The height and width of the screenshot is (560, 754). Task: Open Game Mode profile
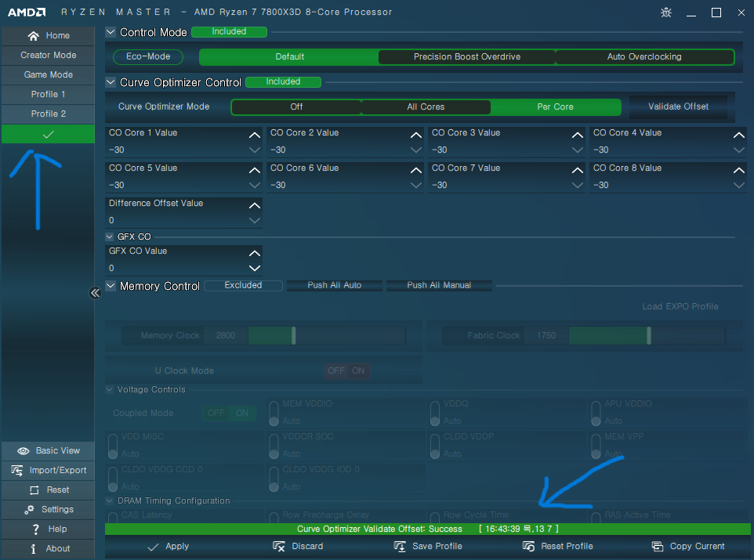(x=48, y=75)
